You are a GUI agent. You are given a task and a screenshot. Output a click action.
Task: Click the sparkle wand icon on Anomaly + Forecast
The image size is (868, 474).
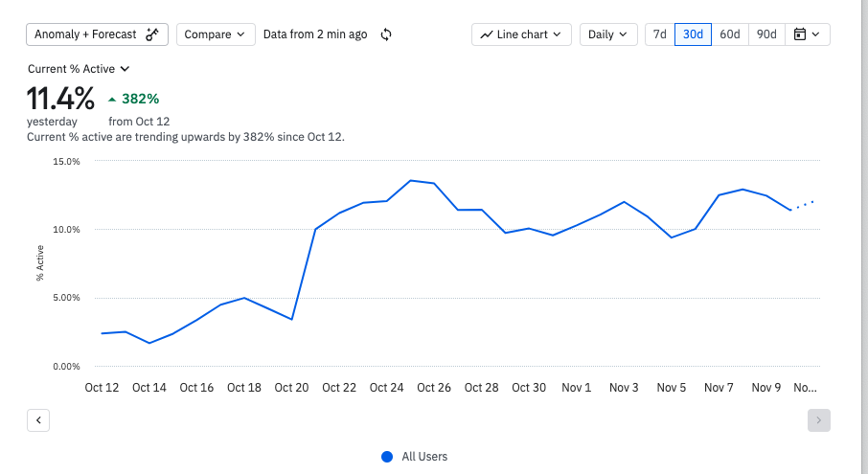(x=152, y=34)
